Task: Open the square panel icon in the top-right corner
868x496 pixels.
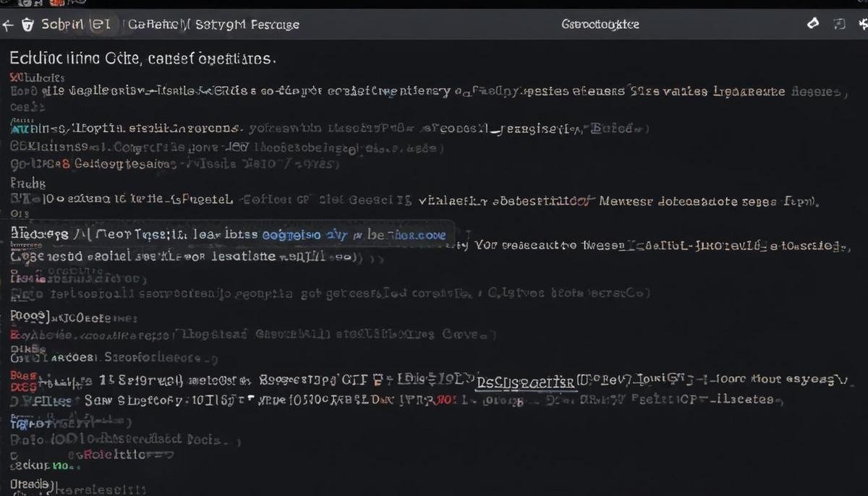Action: click(x=841, y=24)
